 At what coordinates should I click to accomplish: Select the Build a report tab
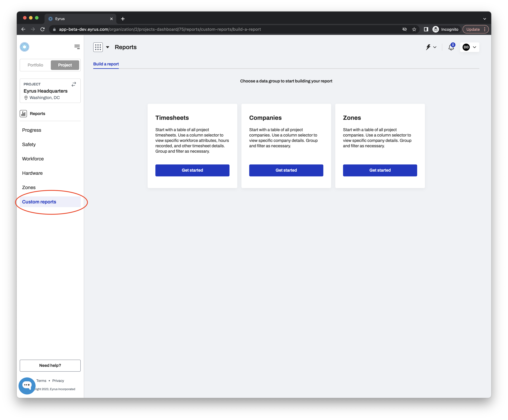(x=106, y=64)
